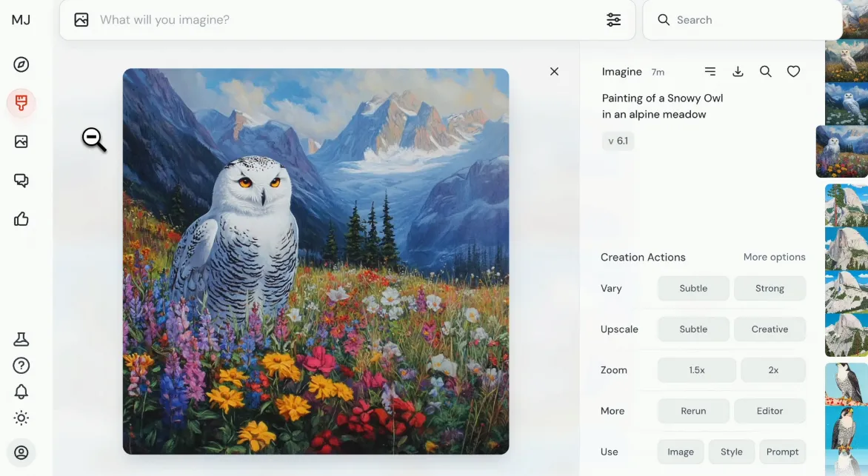Open the three-line options menu near Imagine

pyautogui.click(x=710, y=71)
